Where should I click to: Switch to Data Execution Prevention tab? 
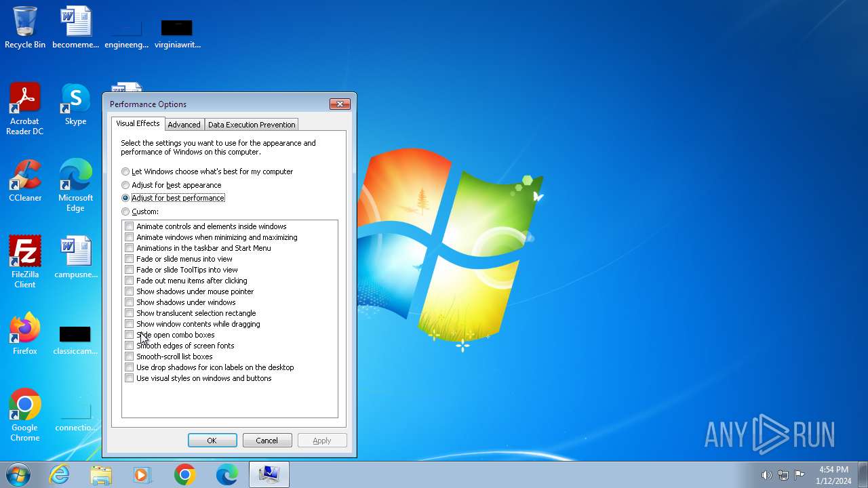pos(252,125)
